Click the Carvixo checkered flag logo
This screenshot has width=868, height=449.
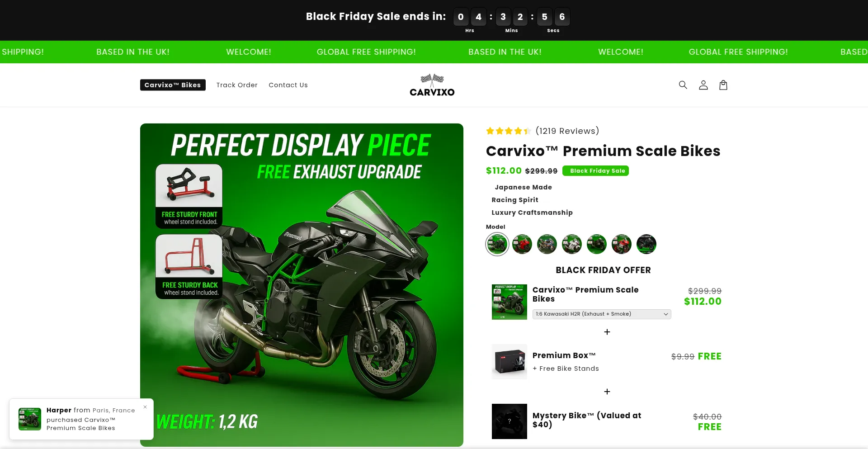pyautogui.click(x=432, y=85)
